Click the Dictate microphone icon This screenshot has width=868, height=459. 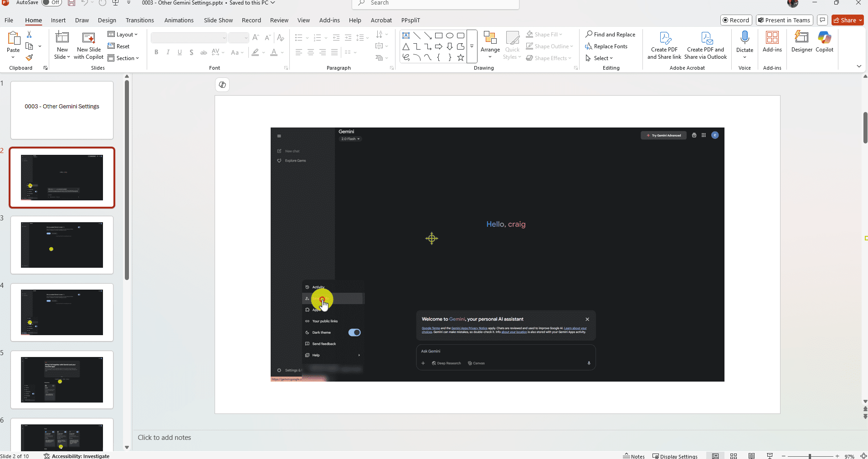click(x=745, y=38)
